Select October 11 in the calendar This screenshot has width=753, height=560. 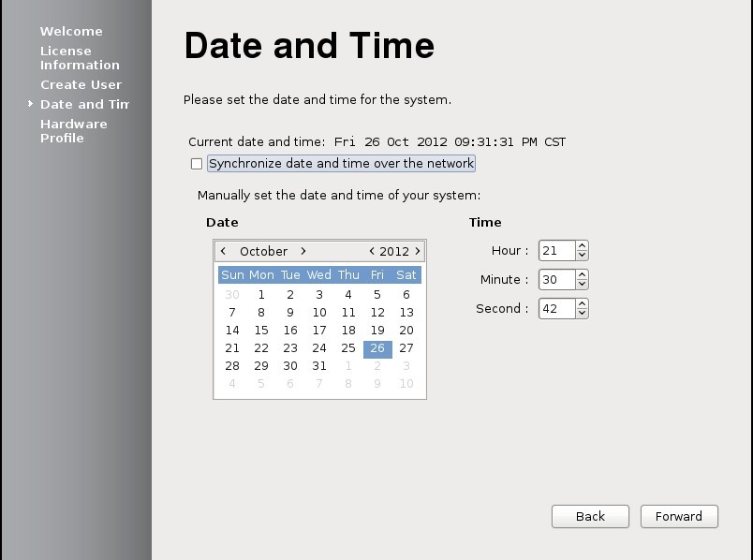tap(348, 312)
